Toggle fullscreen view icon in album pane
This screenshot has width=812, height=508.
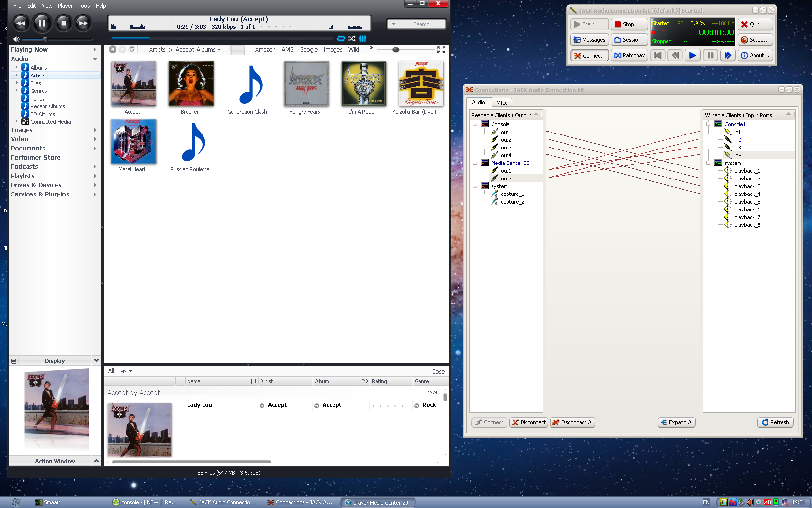pos(441,50)
